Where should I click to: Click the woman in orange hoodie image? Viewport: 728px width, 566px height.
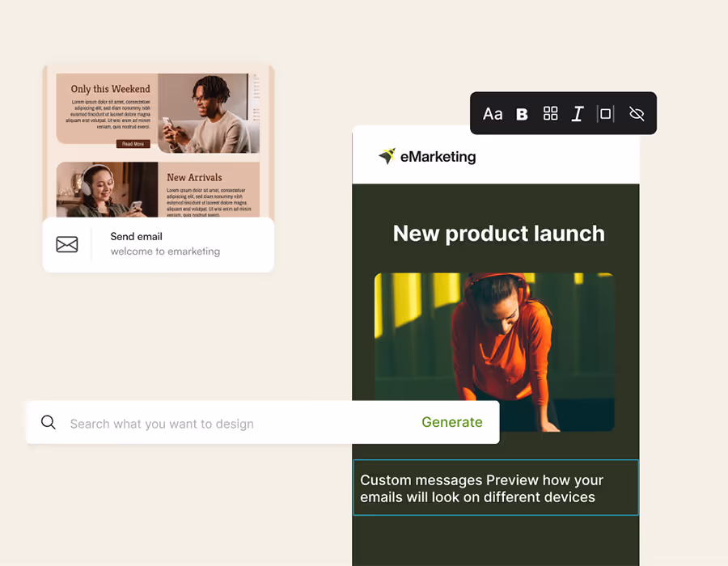[494, 352]
